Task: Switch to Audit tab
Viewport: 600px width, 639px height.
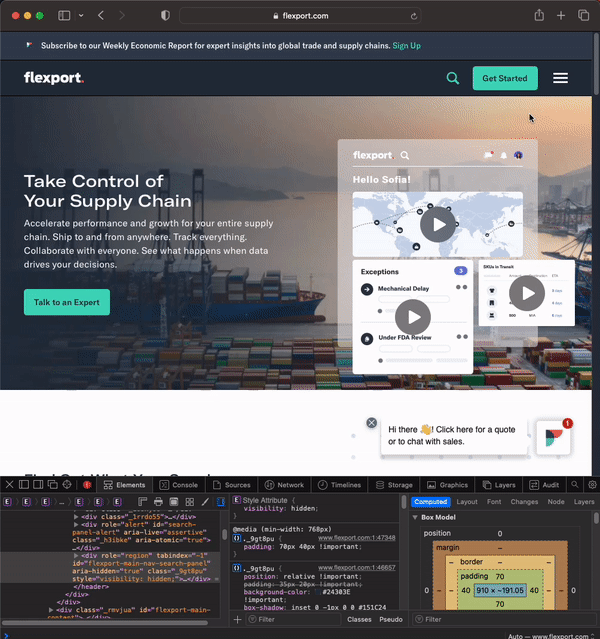Action: point(544,485)
